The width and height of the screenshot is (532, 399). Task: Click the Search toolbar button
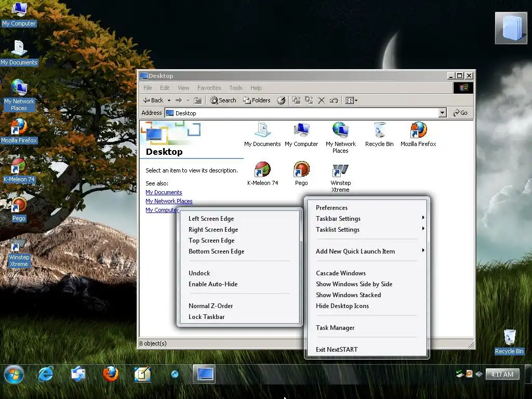223,100
